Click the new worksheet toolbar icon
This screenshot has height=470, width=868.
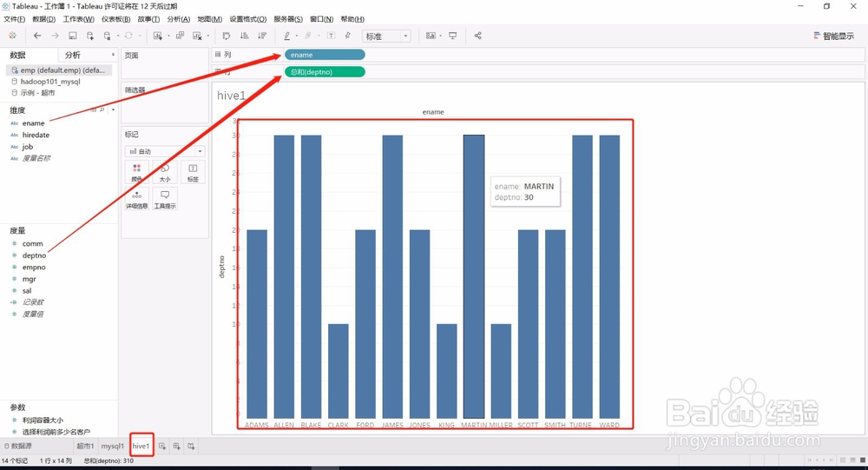158,36
